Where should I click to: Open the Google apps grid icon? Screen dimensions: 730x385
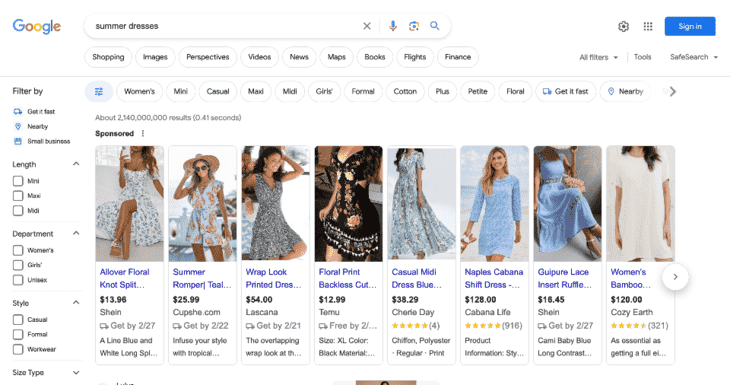648,27
